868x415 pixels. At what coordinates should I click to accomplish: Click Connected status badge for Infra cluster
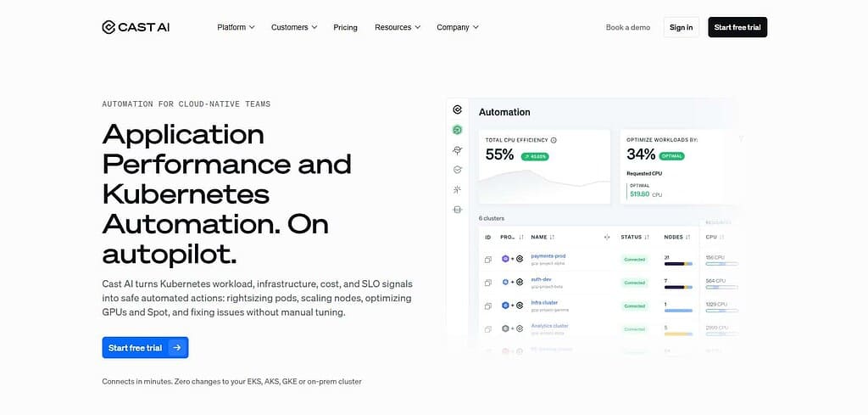coord(634,306)
